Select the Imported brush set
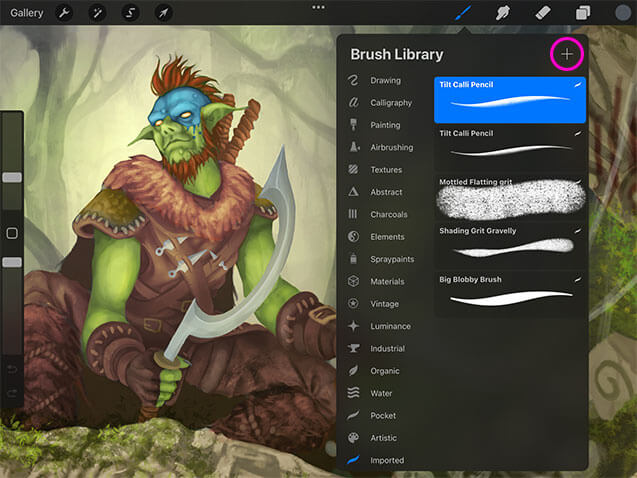 (386, 461)
